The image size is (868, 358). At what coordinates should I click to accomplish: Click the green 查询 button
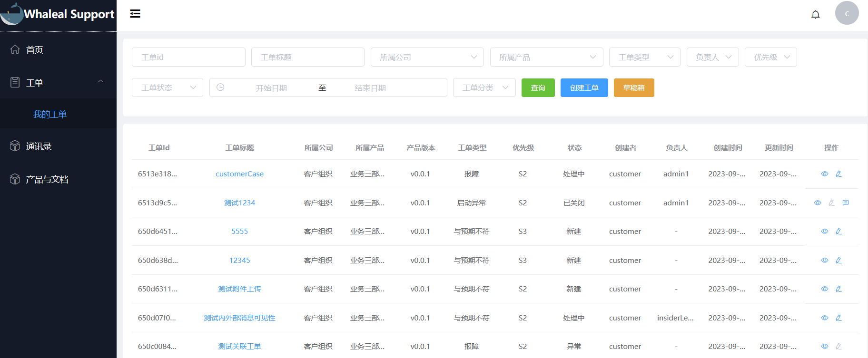538,87
